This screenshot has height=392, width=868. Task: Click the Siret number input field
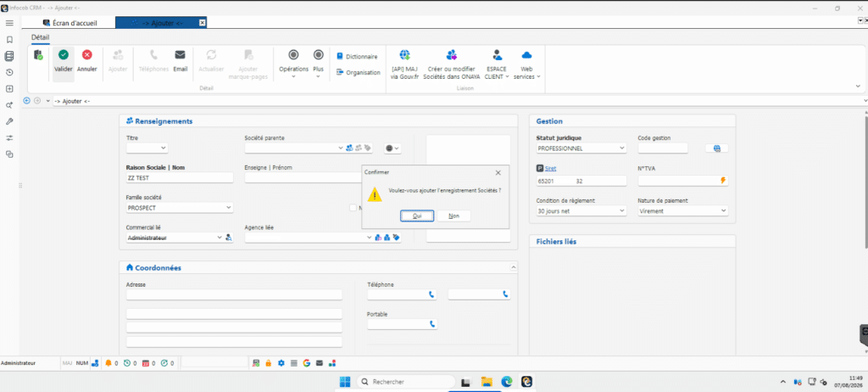tap(581, 181)
